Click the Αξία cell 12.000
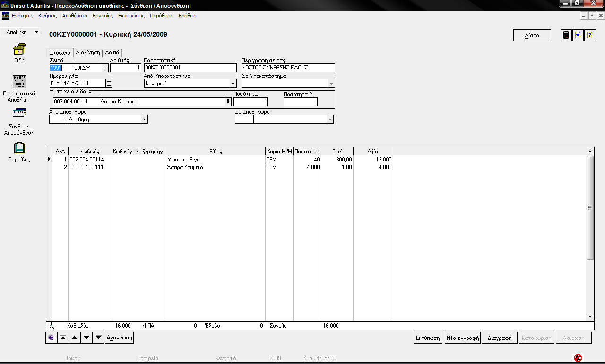The image size is (605, 364). pyautogui.click(x=373, y=160)
